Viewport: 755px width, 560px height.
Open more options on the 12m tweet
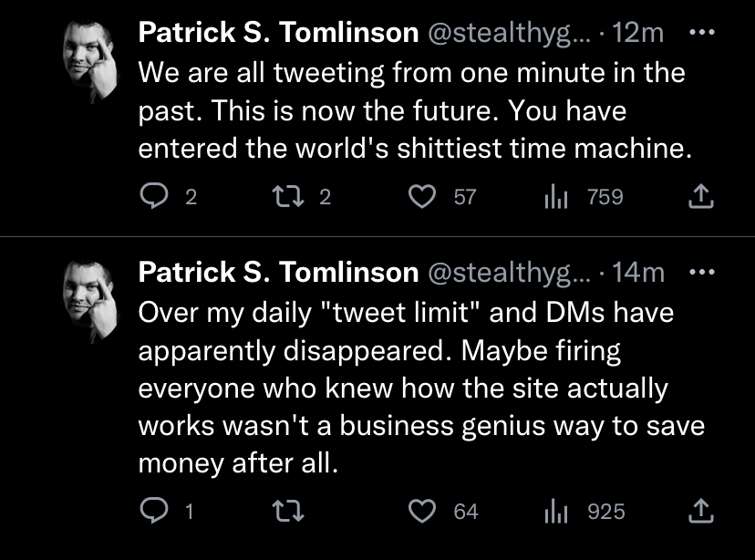(x=701, y=32)
